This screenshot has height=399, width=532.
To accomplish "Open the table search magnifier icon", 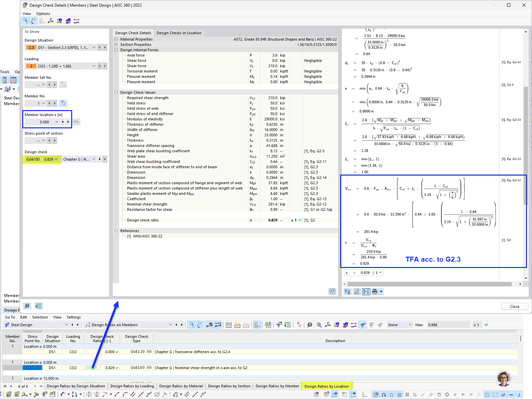I will click(319, 325).
